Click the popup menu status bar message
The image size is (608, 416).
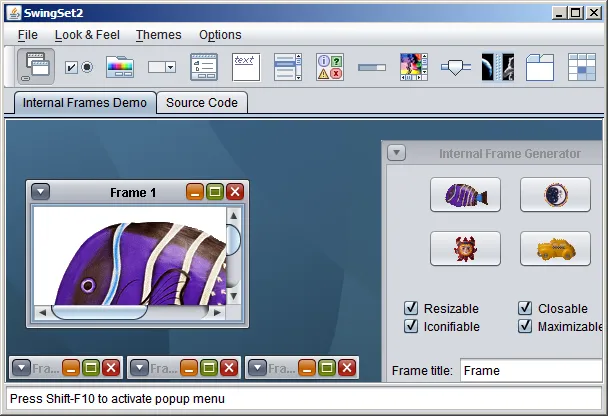tap(117, 399)
